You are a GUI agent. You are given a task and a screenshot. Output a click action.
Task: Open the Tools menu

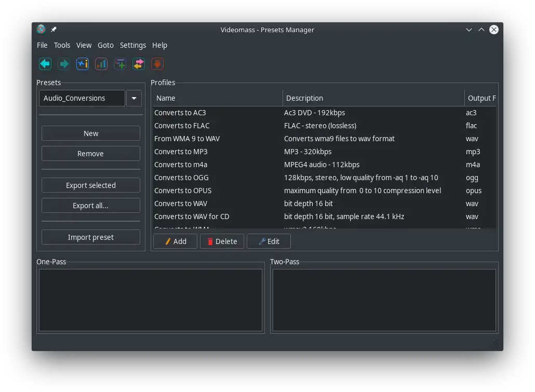(62, 45)
